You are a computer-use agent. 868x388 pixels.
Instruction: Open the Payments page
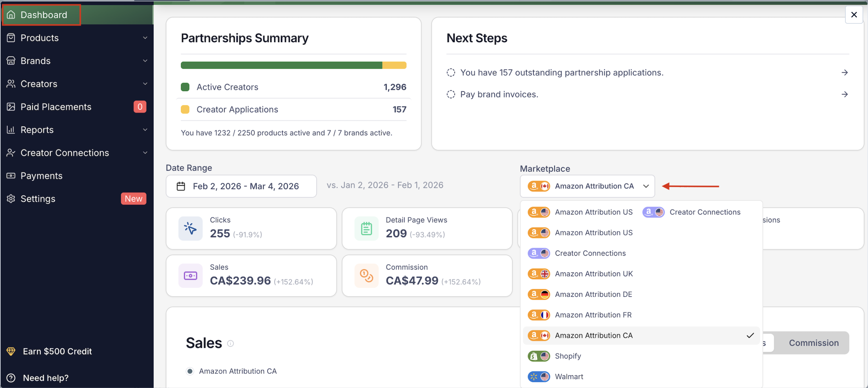pos(41,176)
